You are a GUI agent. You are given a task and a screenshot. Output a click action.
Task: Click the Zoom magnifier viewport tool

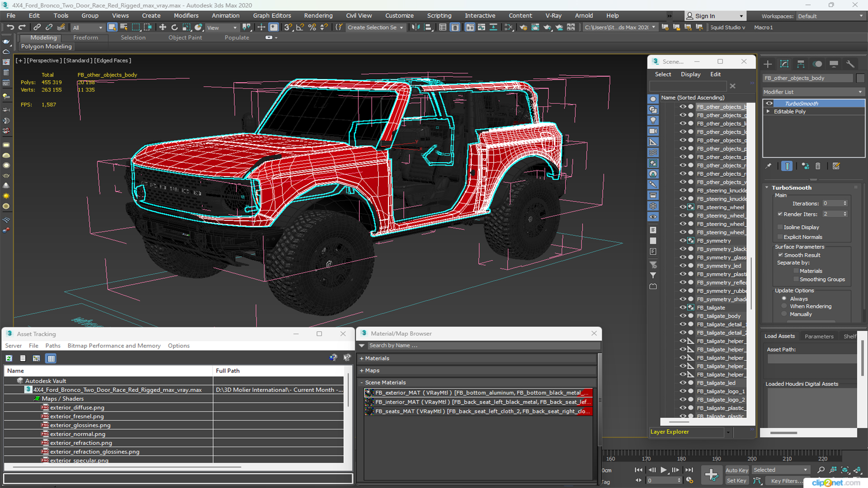[821, 470]
